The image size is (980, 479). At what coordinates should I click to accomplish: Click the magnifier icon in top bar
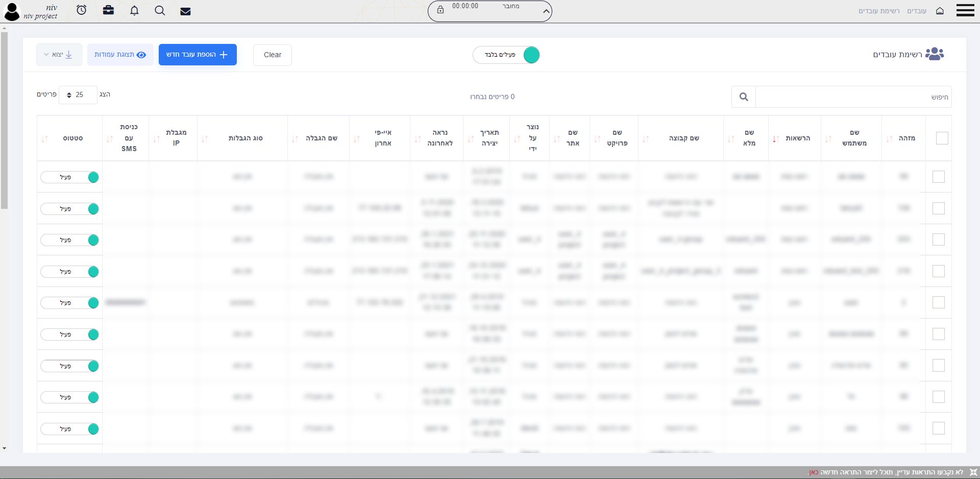tap(160, 11)
